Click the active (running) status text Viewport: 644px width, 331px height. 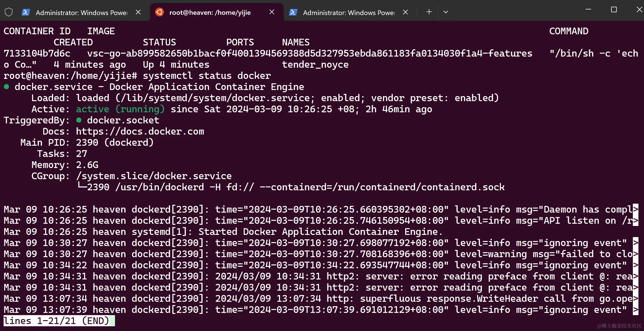120,109
